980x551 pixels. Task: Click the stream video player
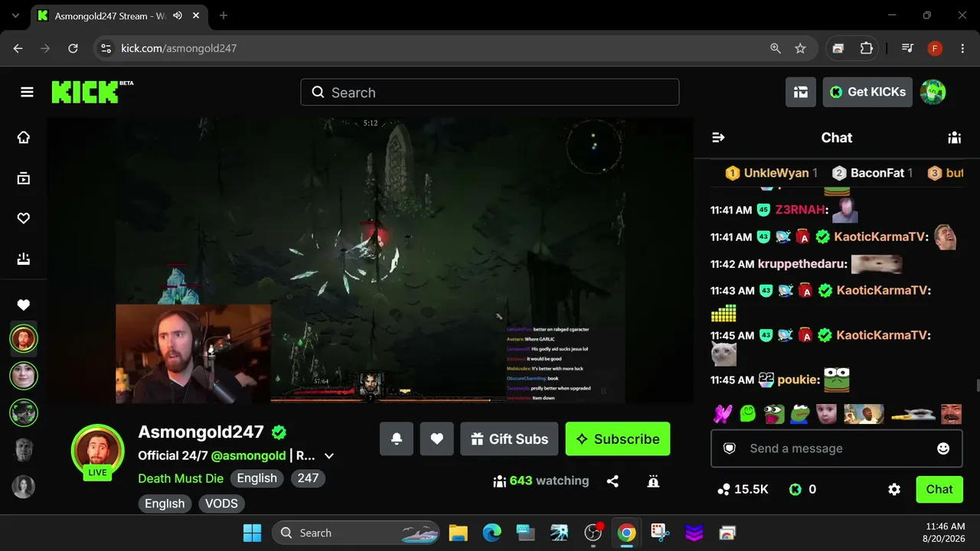click(x=370, y=260)
